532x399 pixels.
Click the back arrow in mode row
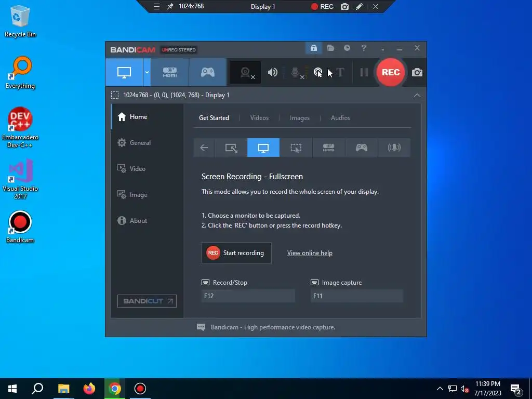[x=204, y=148]
